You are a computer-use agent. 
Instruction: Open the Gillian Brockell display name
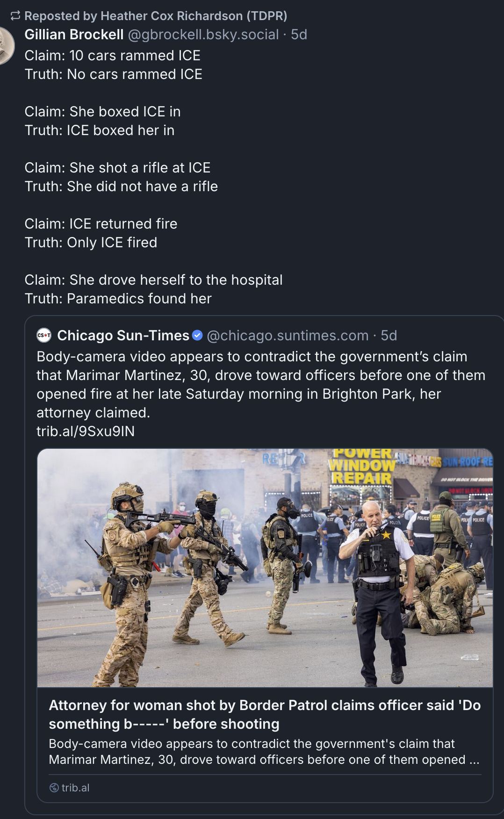coord(74,35)
